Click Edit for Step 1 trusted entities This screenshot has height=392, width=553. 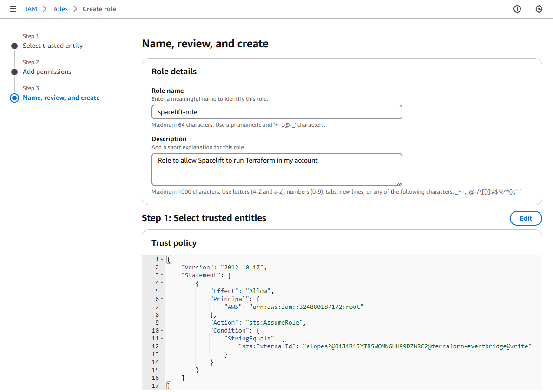tap(526, 218)
